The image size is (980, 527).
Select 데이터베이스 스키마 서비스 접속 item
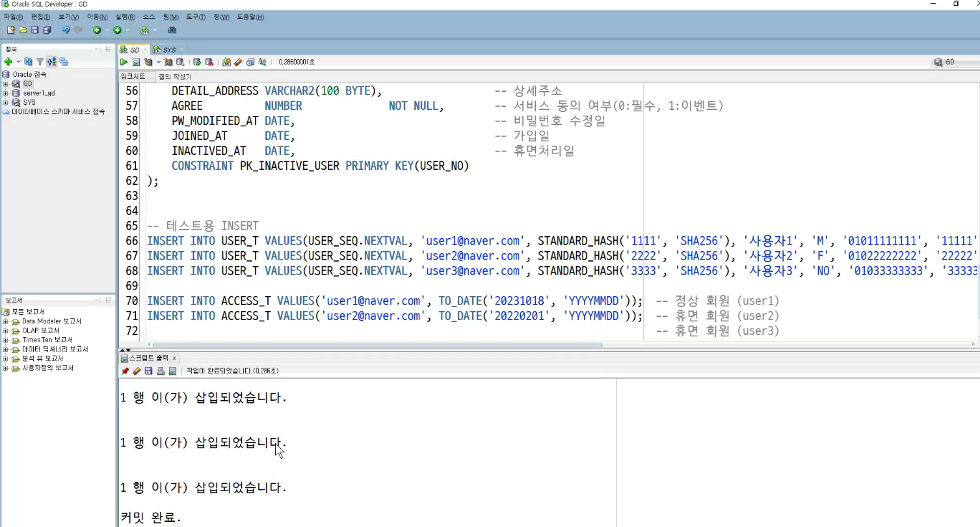pyautogui.click(x=53, y=111)
